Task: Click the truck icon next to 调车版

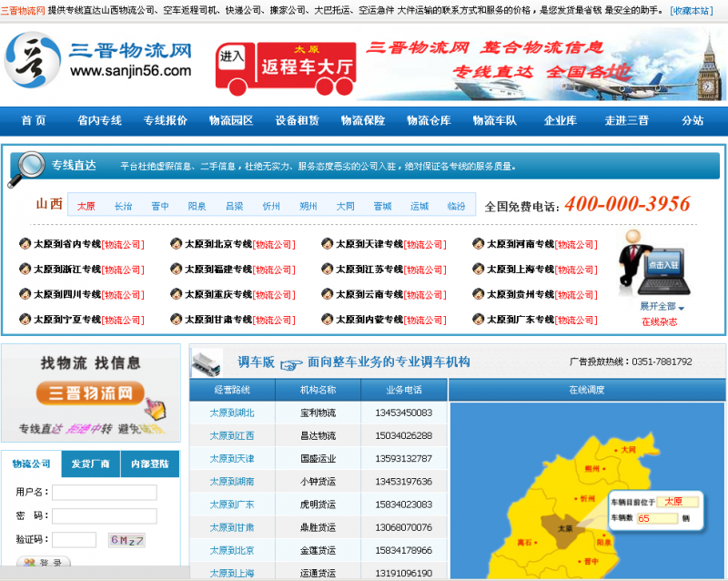Action: click(207, 362)
